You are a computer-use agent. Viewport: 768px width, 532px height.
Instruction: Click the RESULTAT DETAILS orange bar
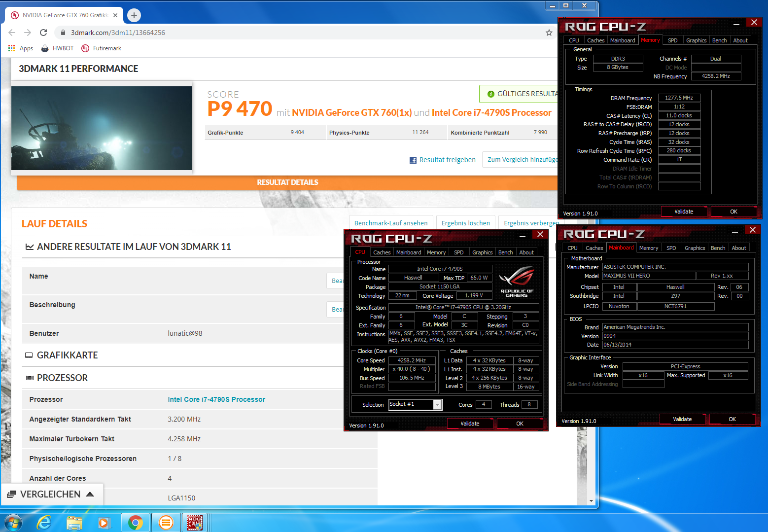pos(287,182)
